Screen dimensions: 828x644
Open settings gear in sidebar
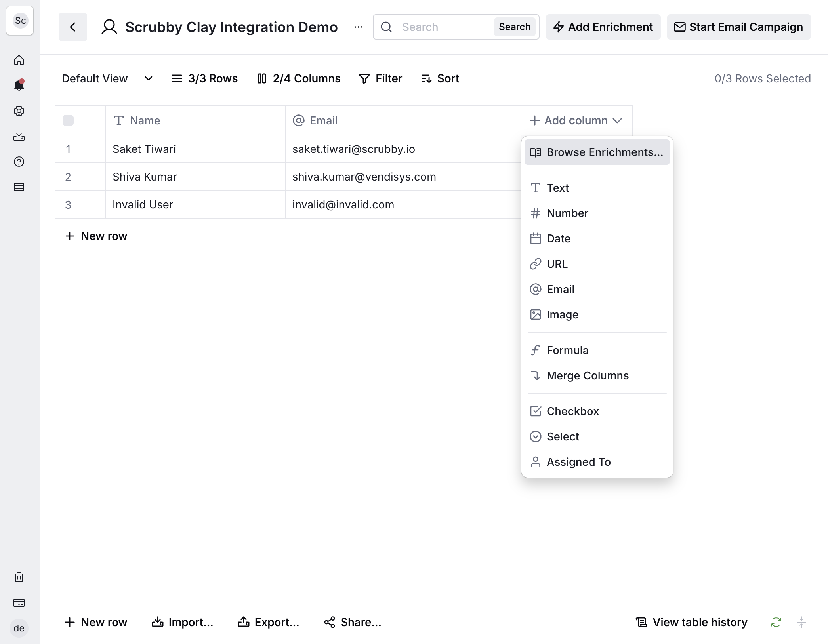tap(19, 111)
